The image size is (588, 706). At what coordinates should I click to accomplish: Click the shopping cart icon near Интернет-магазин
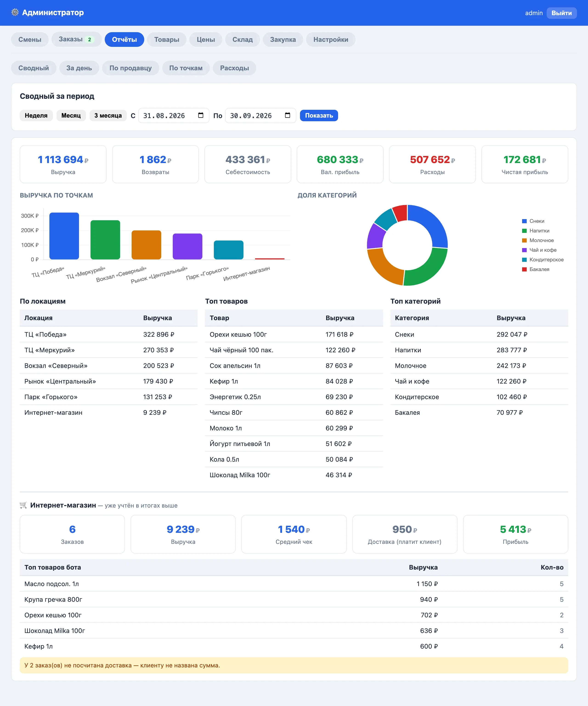click(x=23, y=505)
